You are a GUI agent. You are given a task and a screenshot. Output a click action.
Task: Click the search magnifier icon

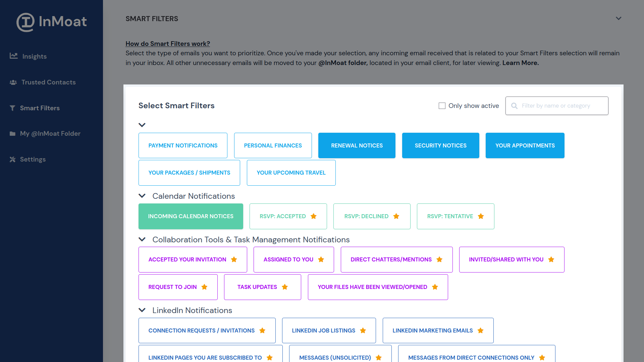tap(514, 106)
